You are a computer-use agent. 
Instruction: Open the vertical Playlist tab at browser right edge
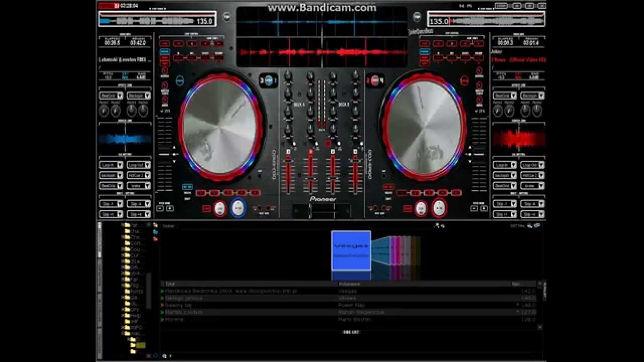pyautogui.click(x=545, y=292)
